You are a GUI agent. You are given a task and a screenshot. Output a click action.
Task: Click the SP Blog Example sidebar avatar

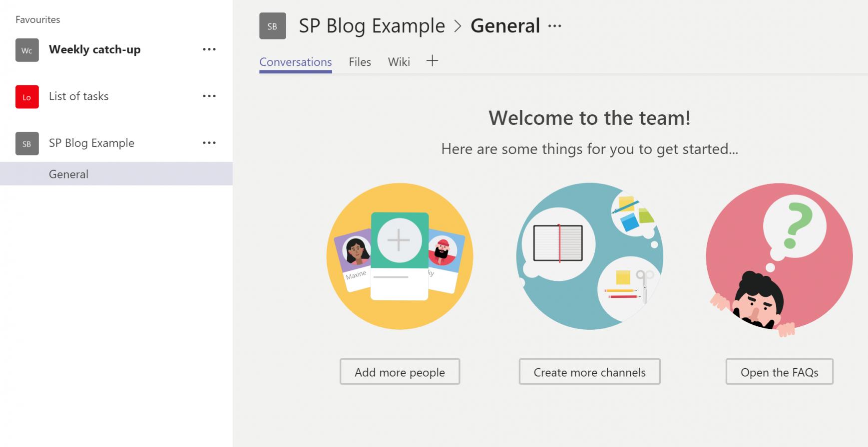coord(27,144)
